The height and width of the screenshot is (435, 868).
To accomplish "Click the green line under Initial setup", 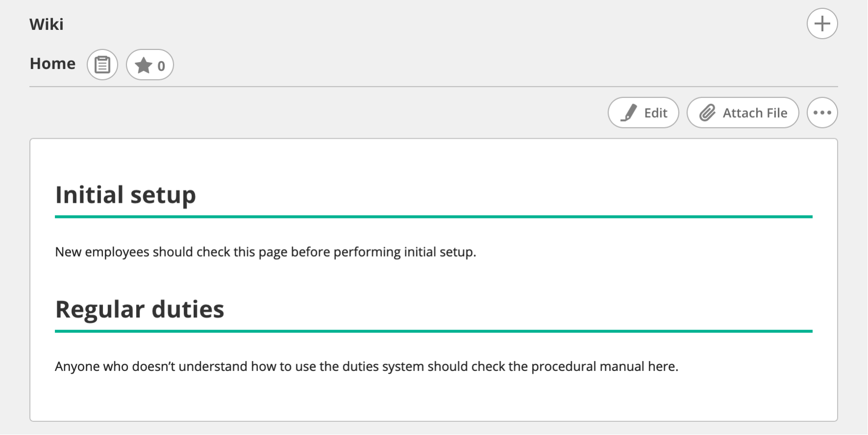I will [434, 217].
